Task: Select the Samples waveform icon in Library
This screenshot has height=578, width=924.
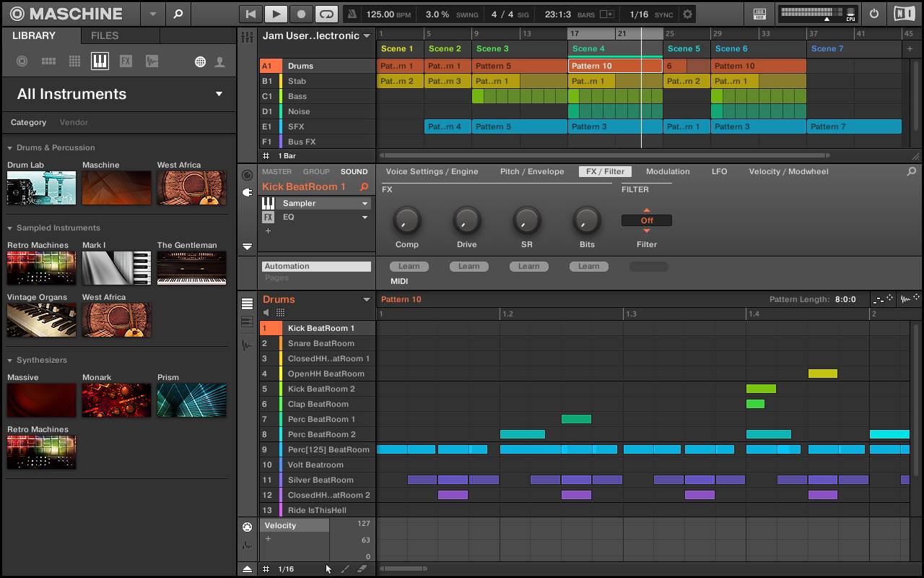Action: tap(152, 61)
